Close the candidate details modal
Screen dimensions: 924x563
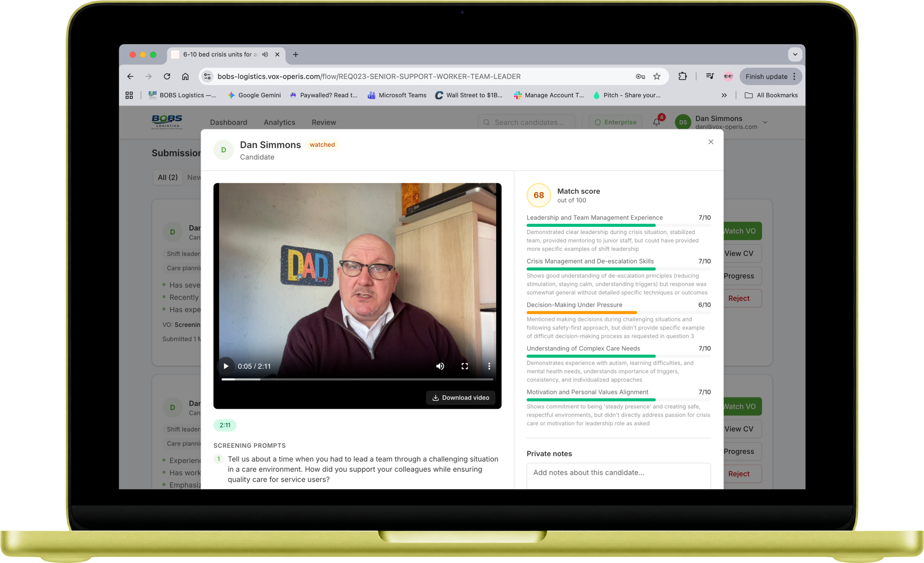[711, 142]
